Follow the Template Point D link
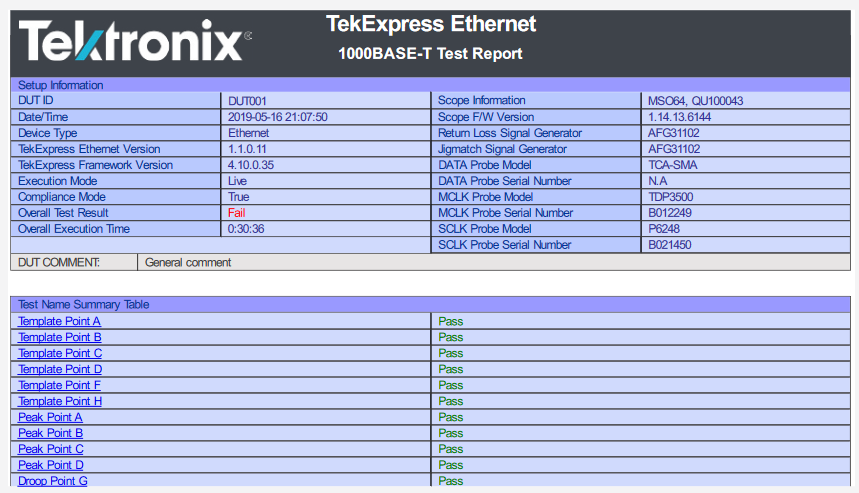Viewport: 859px width, 493px height. point(59,370)
